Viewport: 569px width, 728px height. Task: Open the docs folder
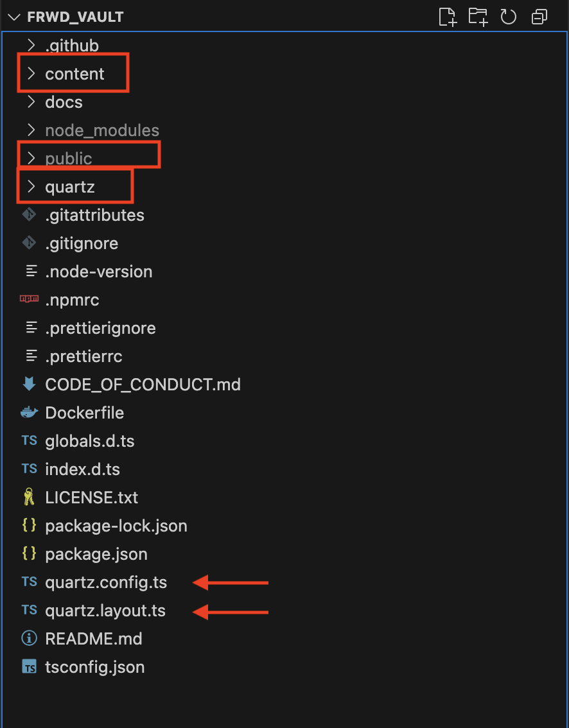click(64, 102)
